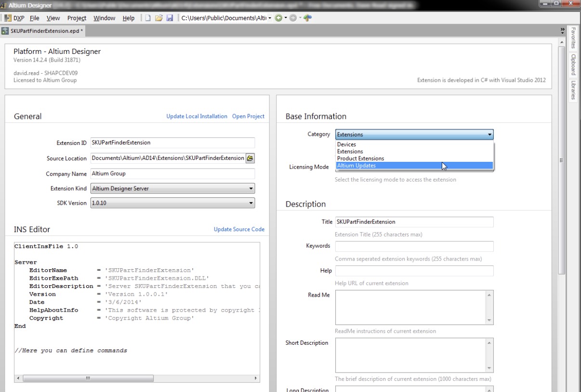
Task: Browse for Source Location folder icon
Action: (x=250, y=158)
